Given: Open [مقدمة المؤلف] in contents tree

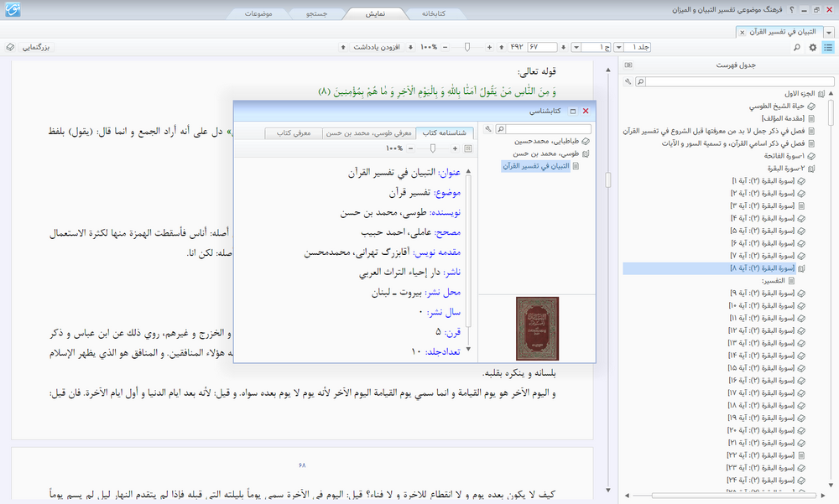Looking at the screenshot, I should tap(783, 118).
